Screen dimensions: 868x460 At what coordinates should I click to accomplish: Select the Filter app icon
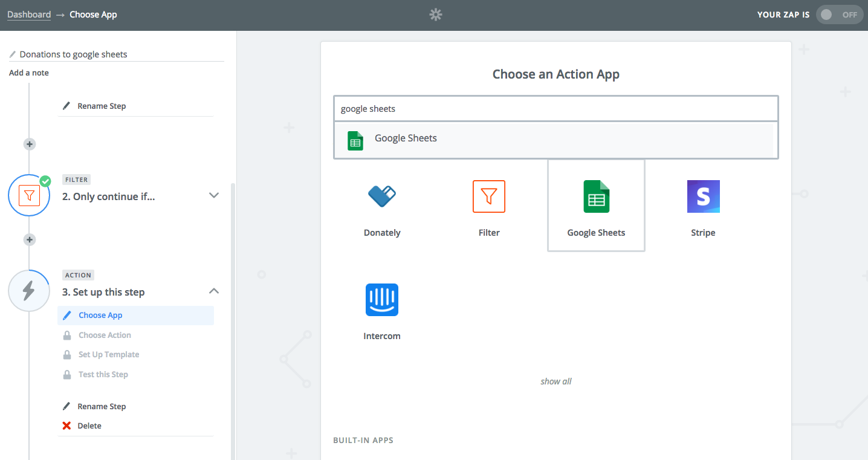(489, 196)
